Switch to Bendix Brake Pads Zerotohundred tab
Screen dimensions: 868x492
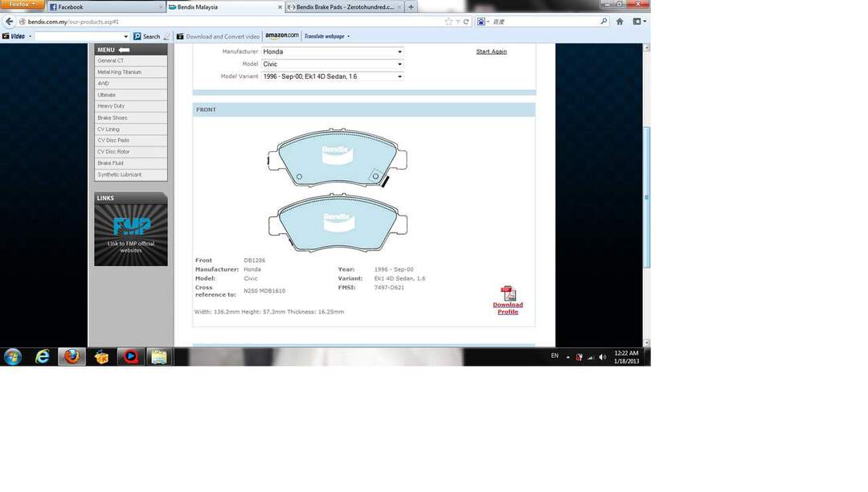tap(342, 7)
